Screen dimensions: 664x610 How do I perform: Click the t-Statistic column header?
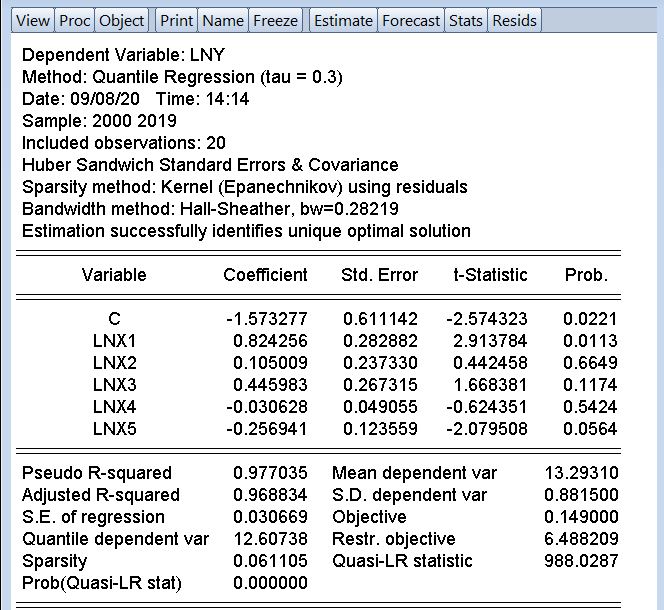pos(488,275)
